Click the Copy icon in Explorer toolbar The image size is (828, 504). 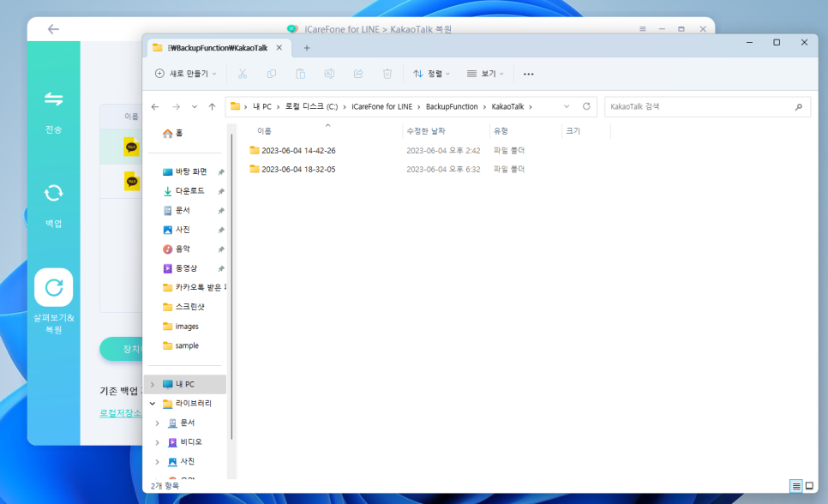tap(272, 74)
